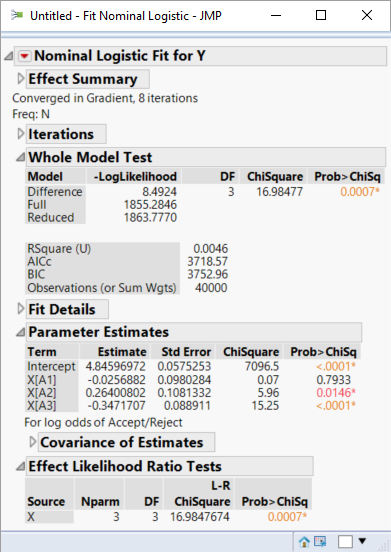Expand the Iterations outline

coord(21,134)
